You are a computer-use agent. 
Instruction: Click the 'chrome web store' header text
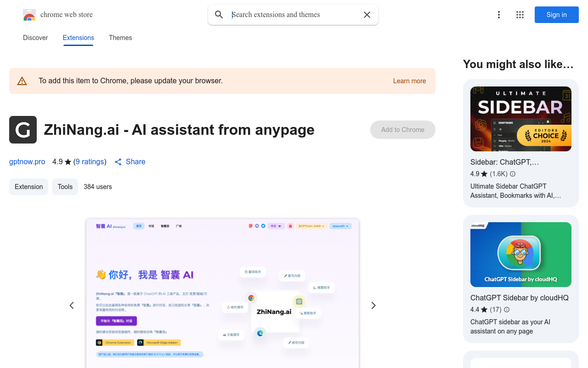pos(67,15)
